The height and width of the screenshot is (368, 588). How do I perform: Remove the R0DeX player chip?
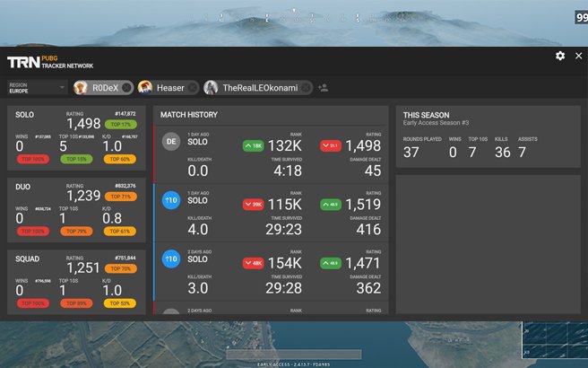[x=126, y=88]
